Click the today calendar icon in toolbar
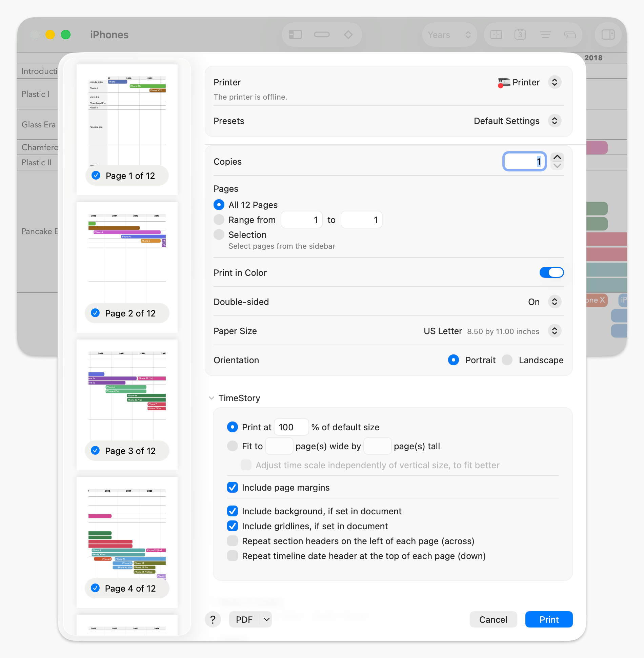Viewport: 644px width, 658px height. (520, 34)
